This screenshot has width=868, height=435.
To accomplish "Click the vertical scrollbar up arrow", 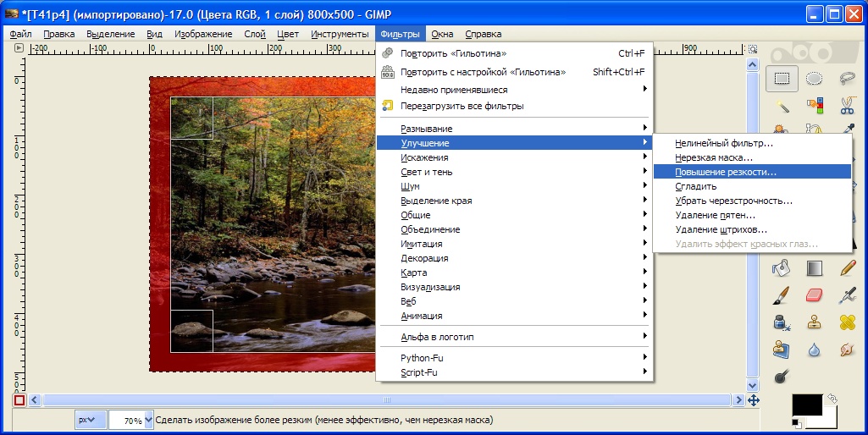I will tap(752, 65).
